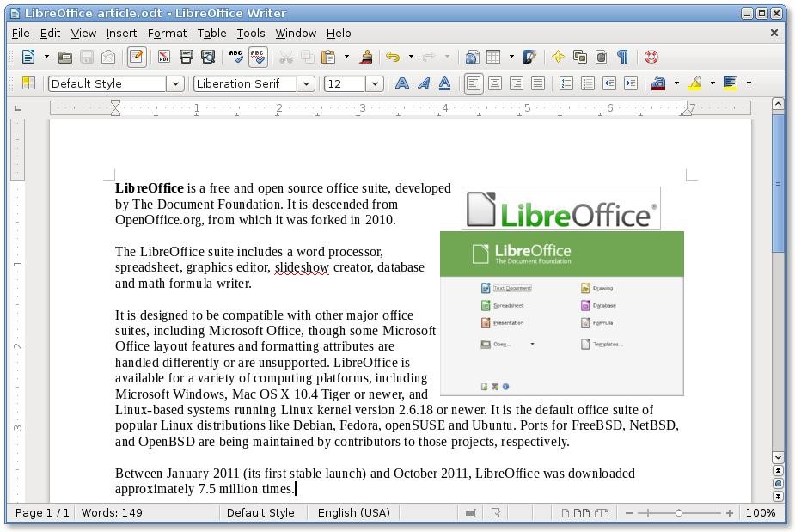Open the Liberation Serif font name dropdown
The image size is (795, 532).
pyautogui.click(x=306, y=83)
